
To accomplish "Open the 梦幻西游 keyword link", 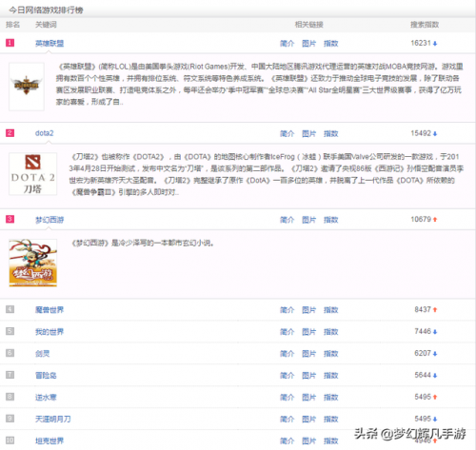I will pos(50,220).
